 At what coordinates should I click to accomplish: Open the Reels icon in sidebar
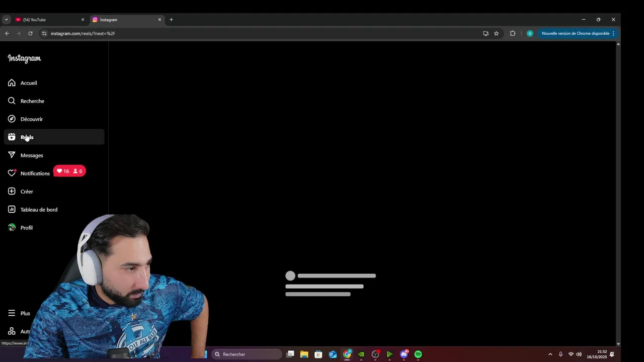click(12, 137)
